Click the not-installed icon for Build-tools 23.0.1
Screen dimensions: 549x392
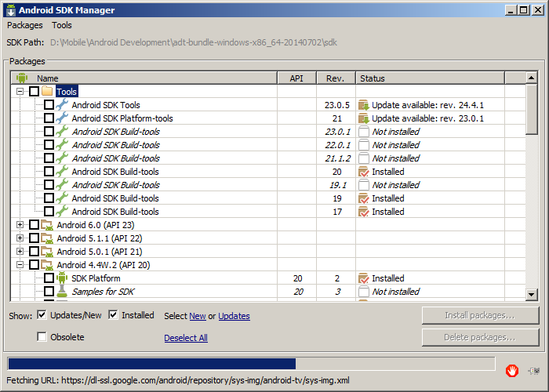click(364, 132)
